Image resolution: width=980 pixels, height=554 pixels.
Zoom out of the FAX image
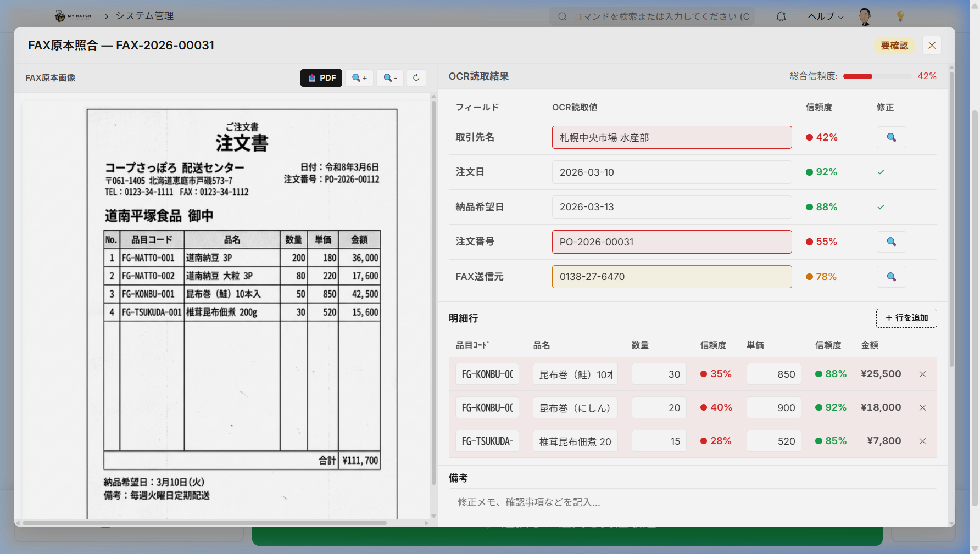click(x=390, y=78)
